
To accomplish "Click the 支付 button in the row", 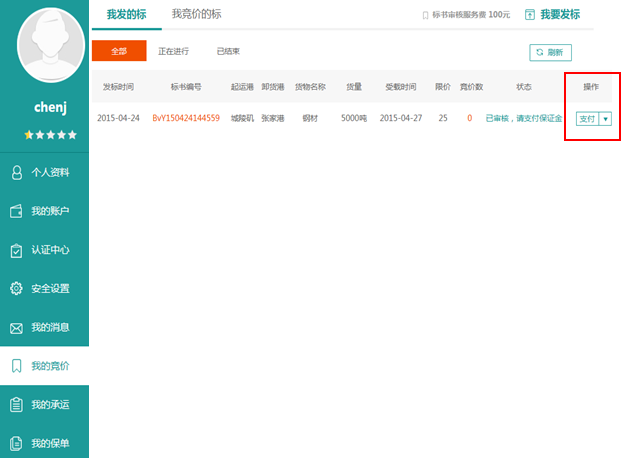I will point(587,119).
